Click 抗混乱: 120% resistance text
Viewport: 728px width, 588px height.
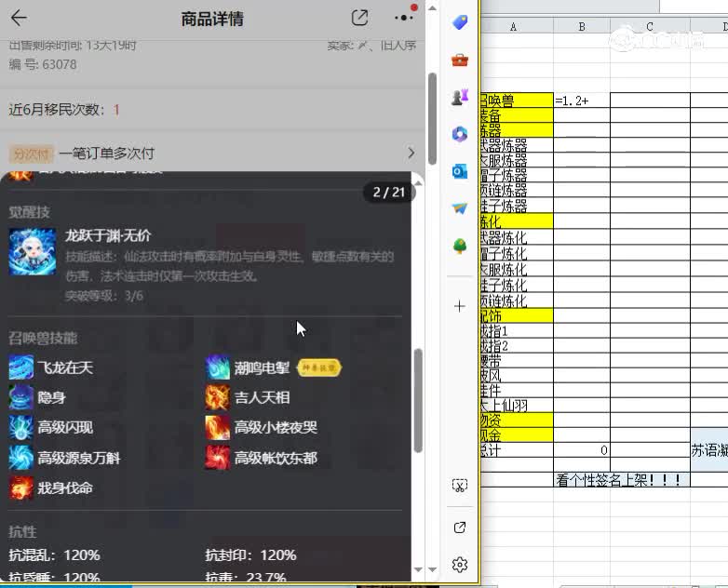(x=54, y=555)
